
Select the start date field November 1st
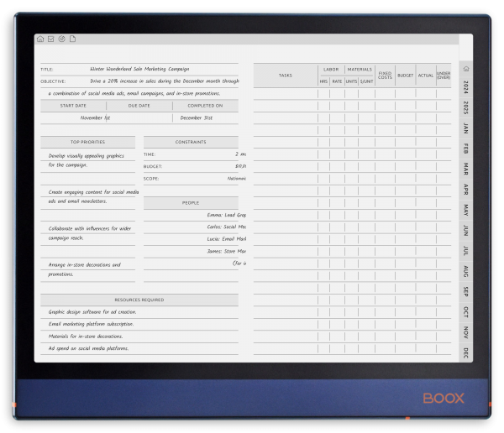(72, 118)
